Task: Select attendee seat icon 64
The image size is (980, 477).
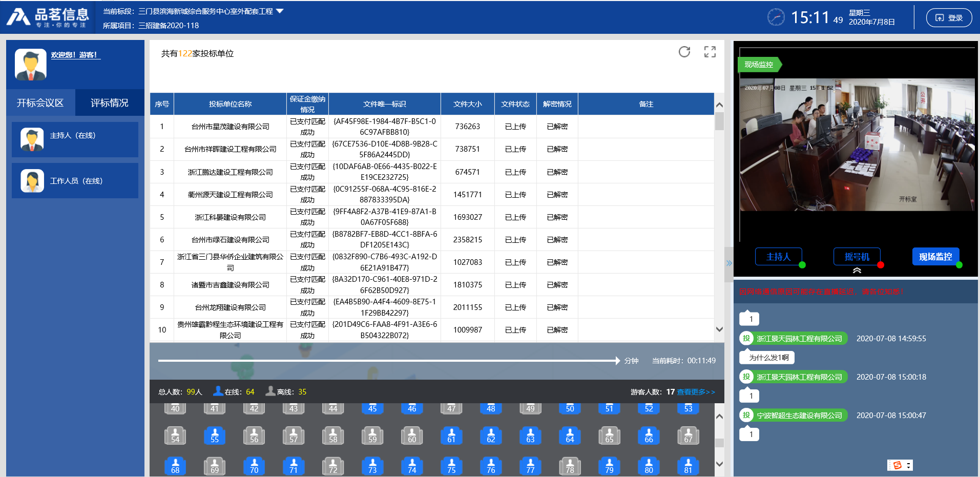Action: coord(570,435)
